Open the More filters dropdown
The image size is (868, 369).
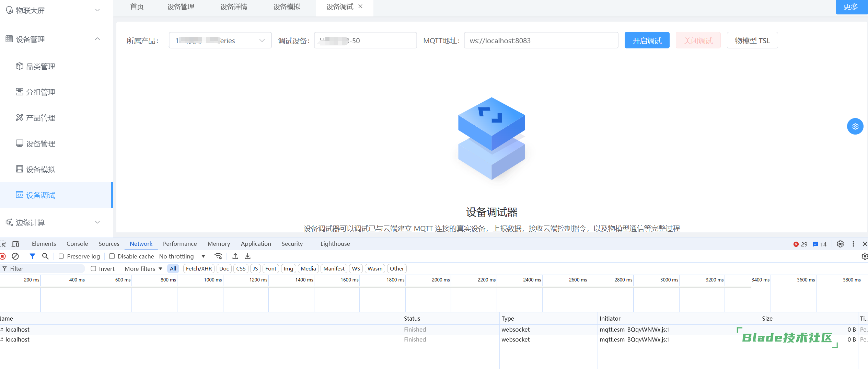[x=143, y=268]
